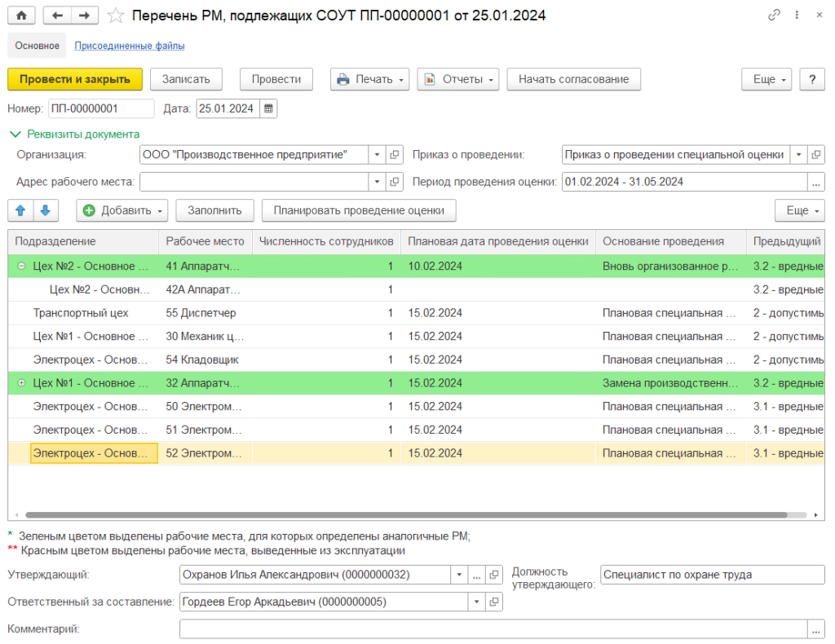
Task: Open the calendar picker beside the Дата field
Action: 268,108
